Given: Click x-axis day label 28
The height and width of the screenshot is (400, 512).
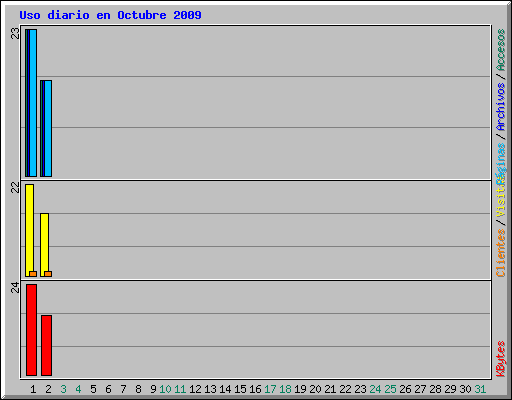Looking at the screenshot, I should (435, 389).
